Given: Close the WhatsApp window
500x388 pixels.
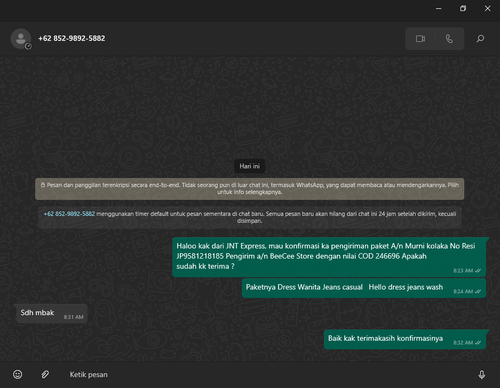Looking at the screenshot, I should point(487,8).
